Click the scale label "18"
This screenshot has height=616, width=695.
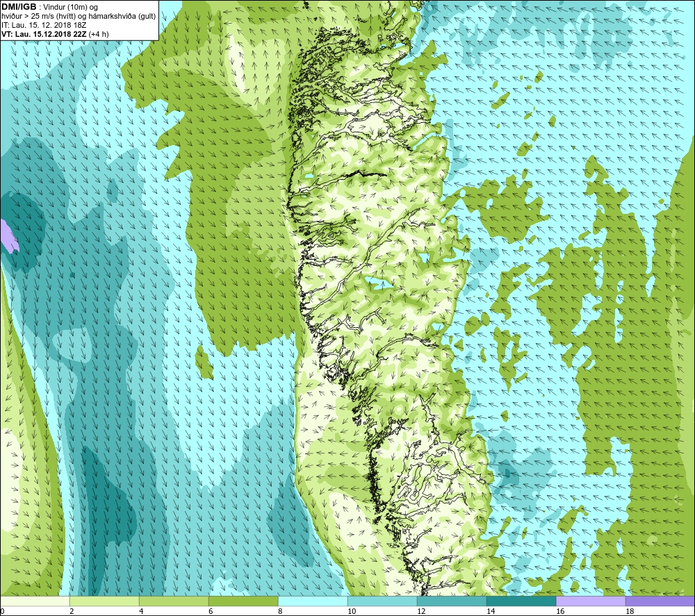(x=630, y=612)
